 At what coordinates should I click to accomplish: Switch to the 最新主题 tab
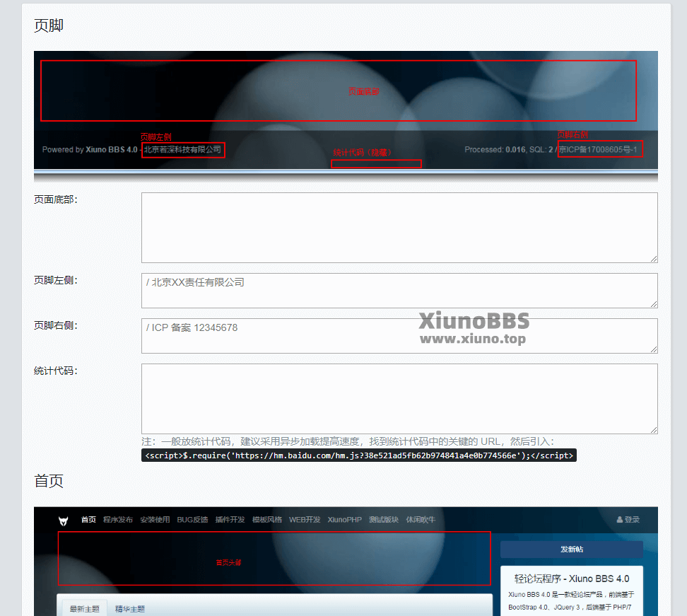pyautogui.click(x=85, y=608)
